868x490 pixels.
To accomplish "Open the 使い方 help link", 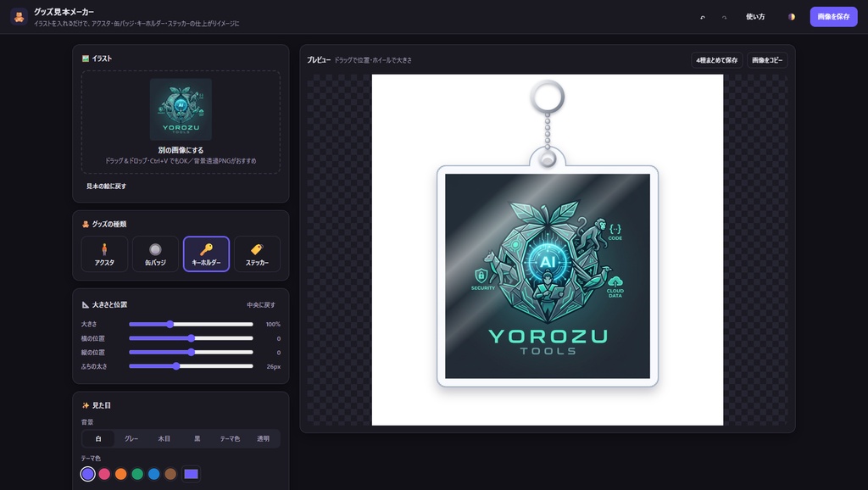I will point(755,17).
